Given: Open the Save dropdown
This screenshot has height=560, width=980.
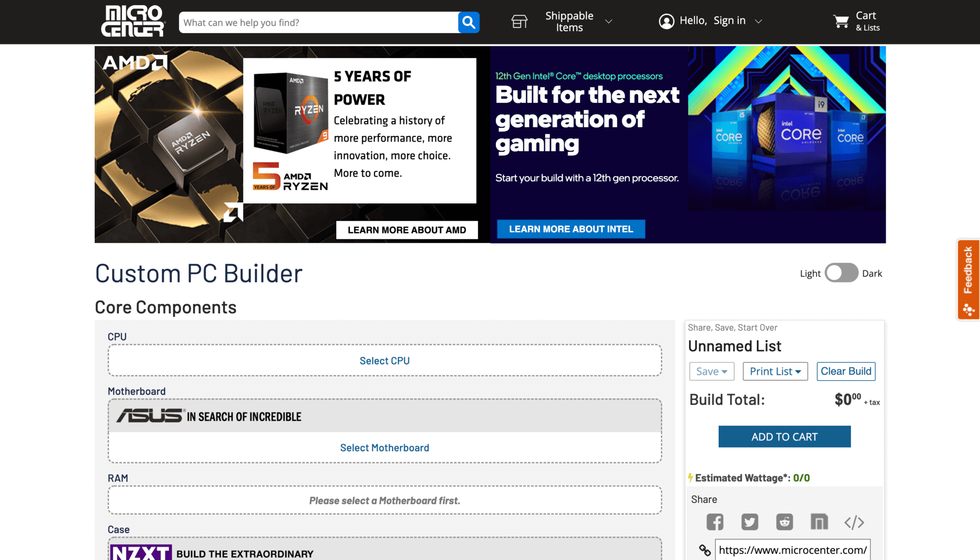Looking at the screenshot, I should 711,371.
